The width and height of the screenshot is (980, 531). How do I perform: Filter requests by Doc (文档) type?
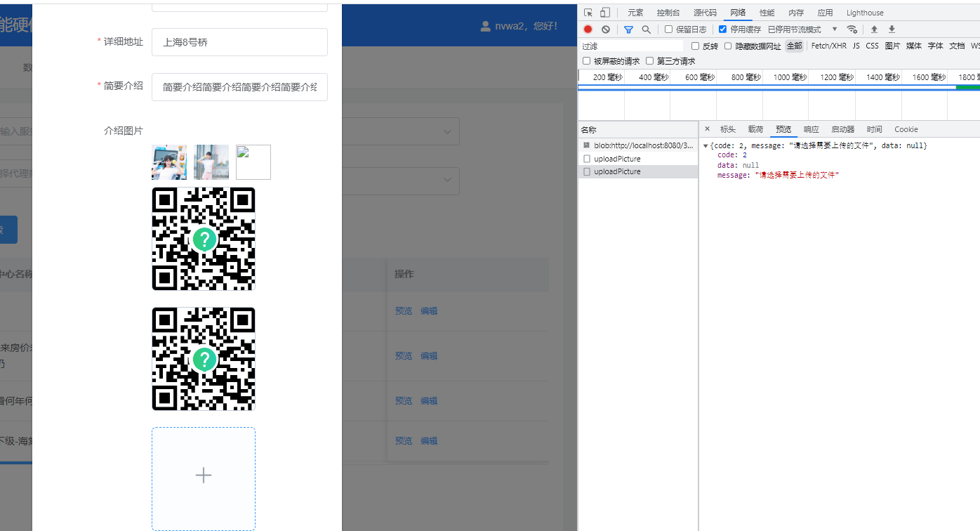tap(957, 46)
